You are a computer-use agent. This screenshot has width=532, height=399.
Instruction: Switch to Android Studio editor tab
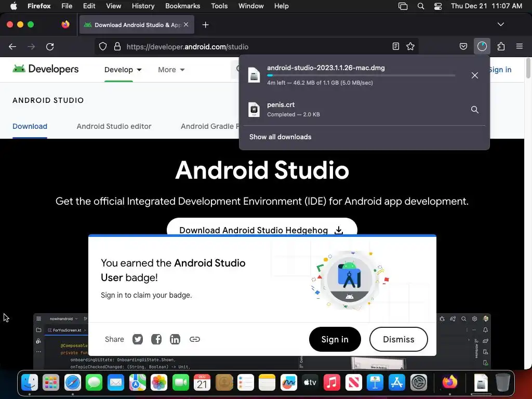114,126
